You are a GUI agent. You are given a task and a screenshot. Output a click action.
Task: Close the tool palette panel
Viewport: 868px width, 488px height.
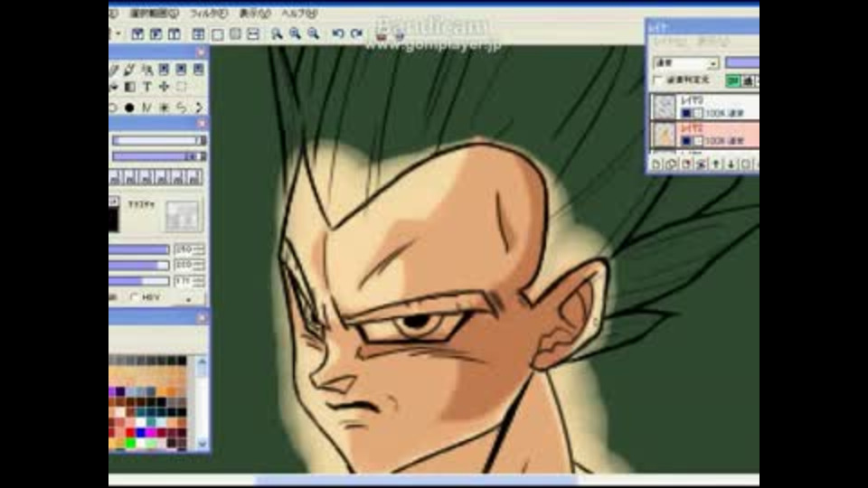201,52
